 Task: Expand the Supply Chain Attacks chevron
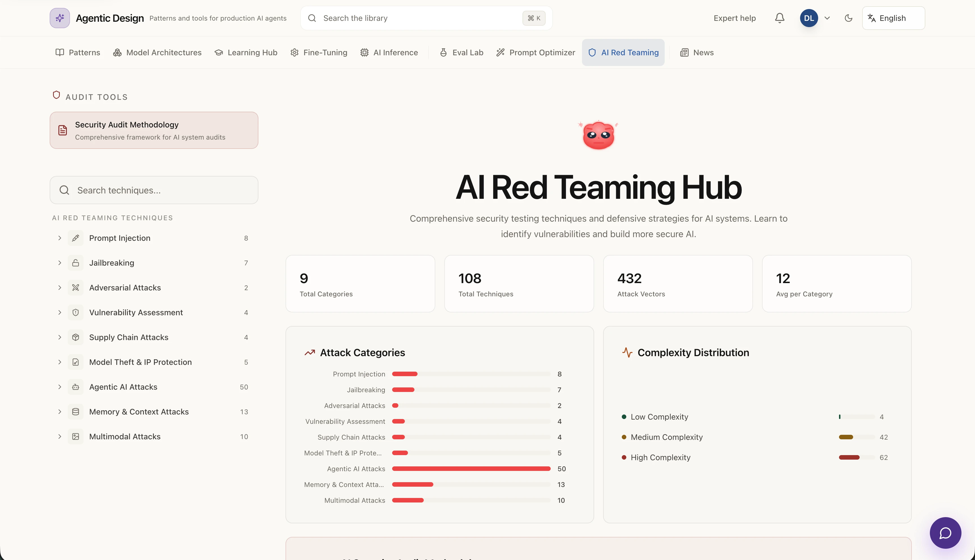[x=60, y=337]
